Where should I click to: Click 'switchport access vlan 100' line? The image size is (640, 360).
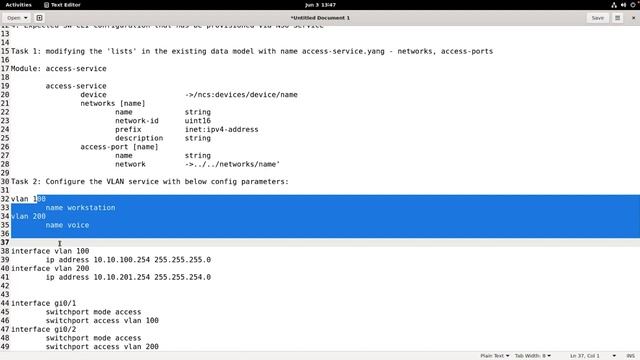(x=102, y=321)
